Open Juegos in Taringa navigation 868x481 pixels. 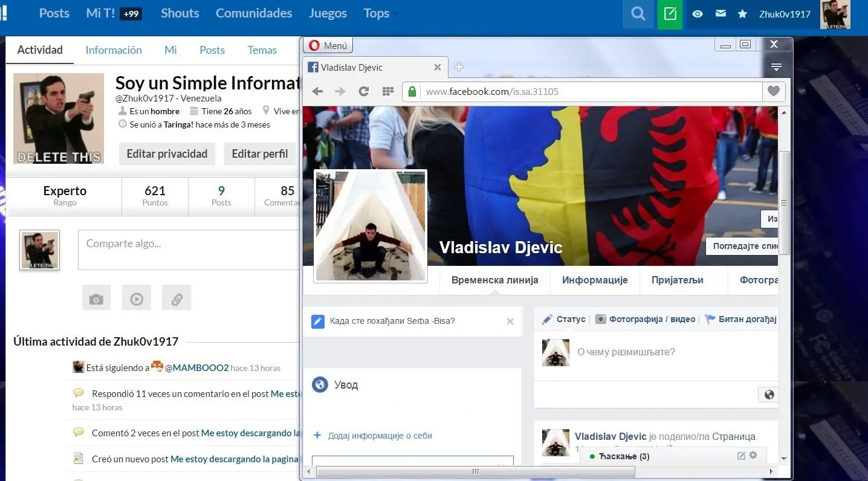(x=328, y=13)
